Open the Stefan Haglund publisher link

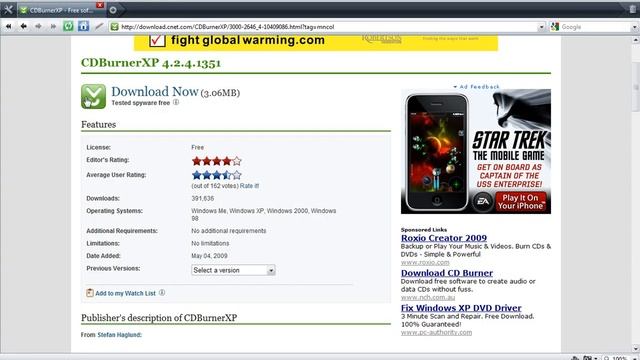[x=119, y=335]
